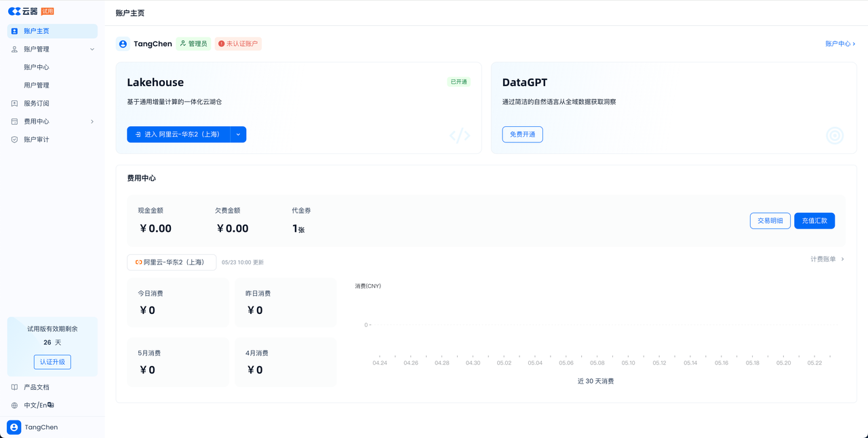This screenshot has height=438, width=868.
Task: Click the 云器 logo in sidebar
Action: pyautogui.click(x=24, y=12)
